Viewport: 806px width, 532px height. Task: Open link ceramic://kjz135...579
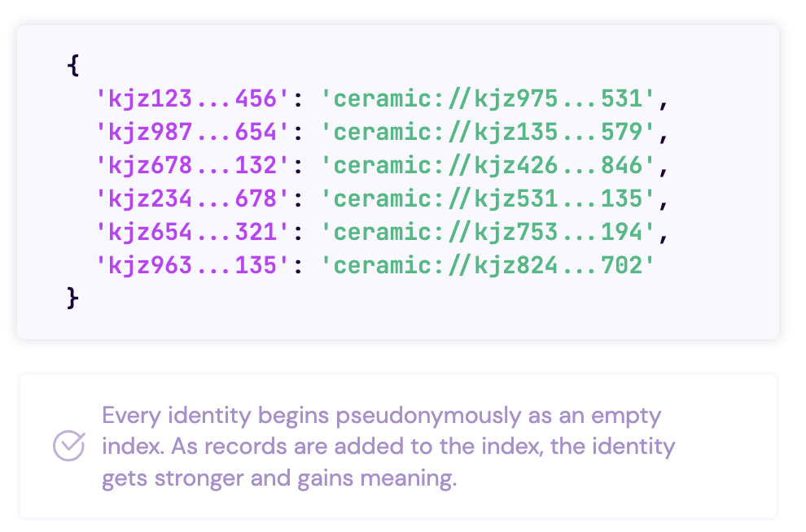pos(488,132)
